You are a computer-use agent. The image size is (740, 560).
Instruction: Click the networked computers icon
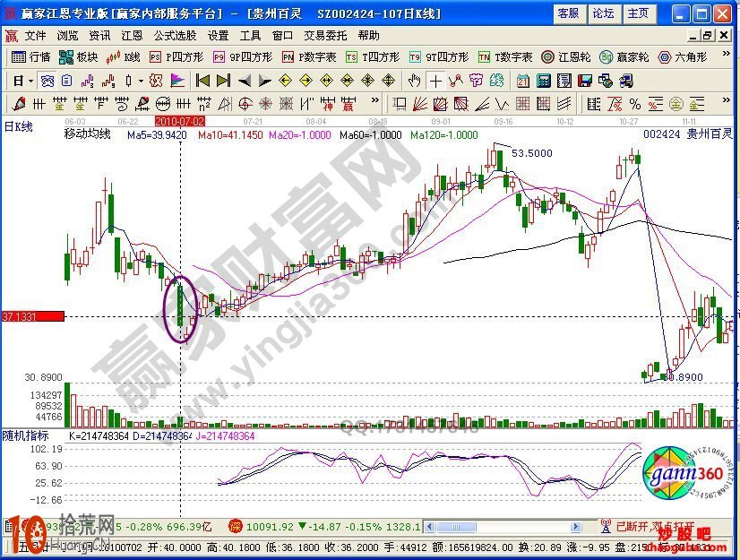pos(606,82)
